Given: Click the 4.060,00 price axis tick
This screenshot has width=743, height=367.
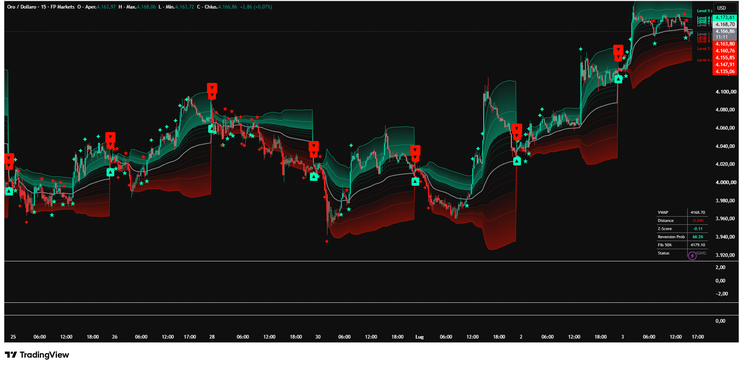Looking at the screenshot, I should tap(725, 128).
